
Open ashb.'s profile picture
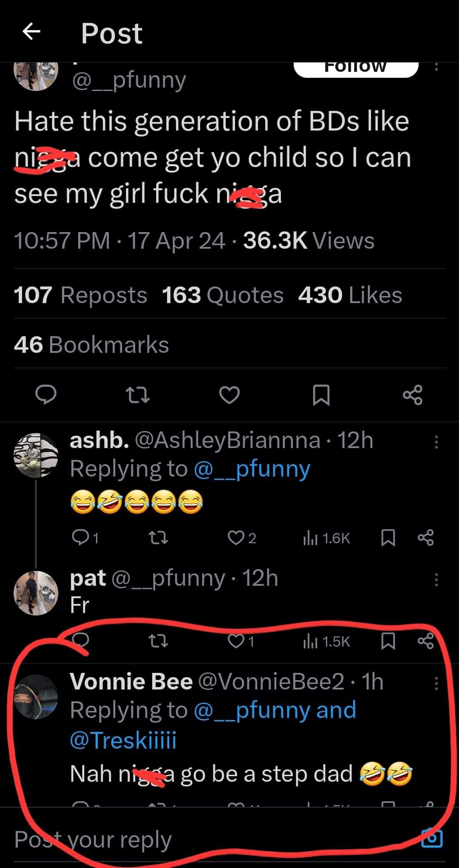(x=36, y=455)
